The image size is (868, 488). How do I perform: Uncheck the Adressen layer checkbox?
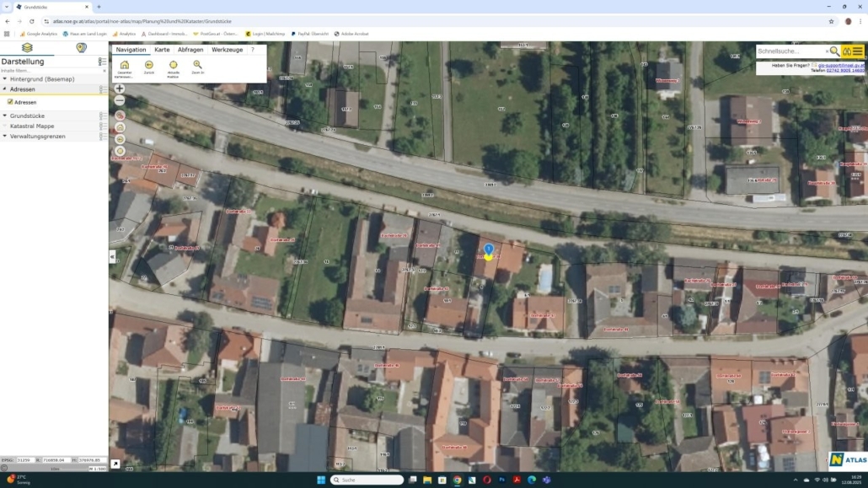[x=10, y=102]
